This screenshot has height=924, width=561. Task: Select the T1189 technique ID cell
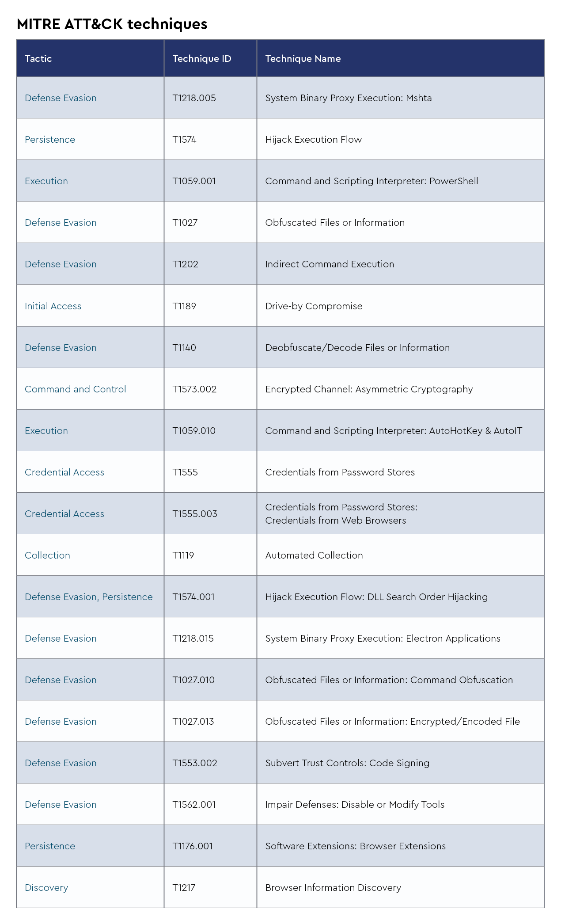(x=184, y=306)
